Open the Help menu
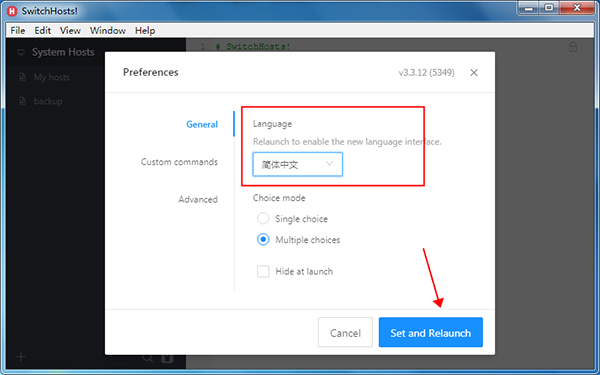The height and width of the screenshot is (375, 600). (145, 31)
